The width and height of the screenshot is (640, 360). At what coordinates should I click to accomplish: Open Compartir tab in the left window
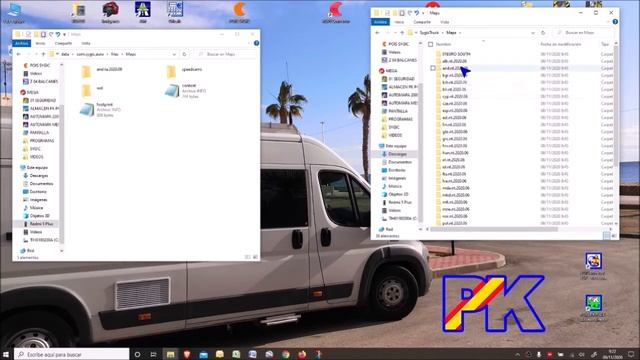pyautogui.click(x=63, y=43)
